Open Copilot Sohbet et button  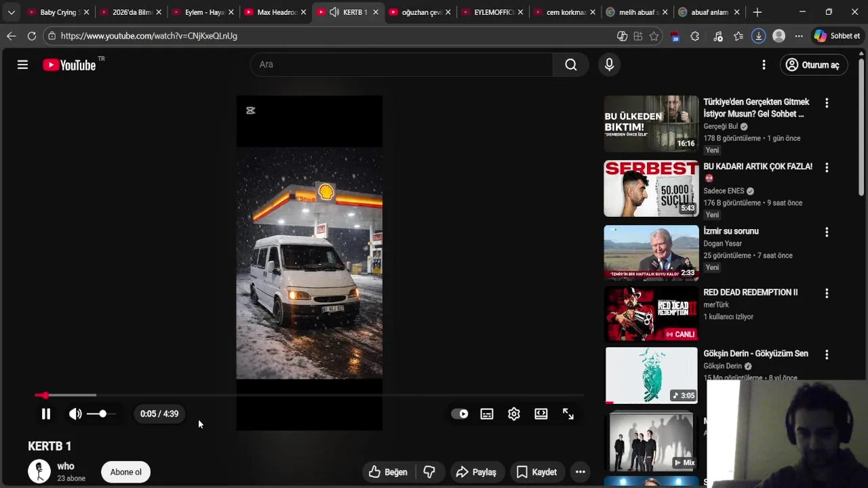point(837,36)
